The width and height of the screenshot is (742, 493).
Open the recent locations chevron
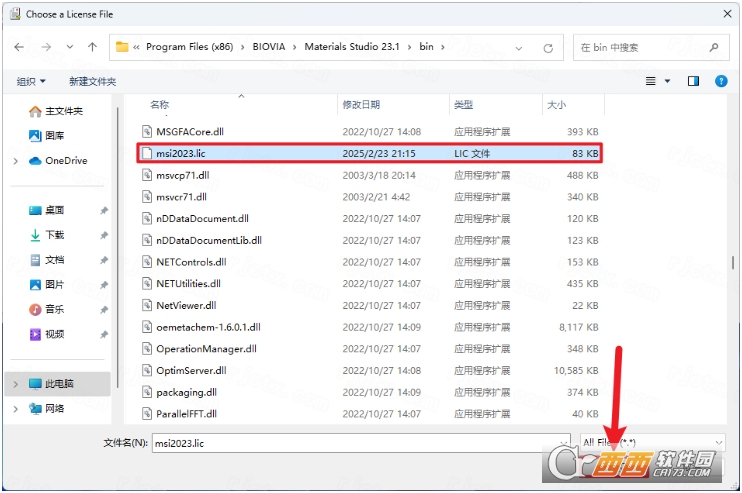tap(70, 47)
